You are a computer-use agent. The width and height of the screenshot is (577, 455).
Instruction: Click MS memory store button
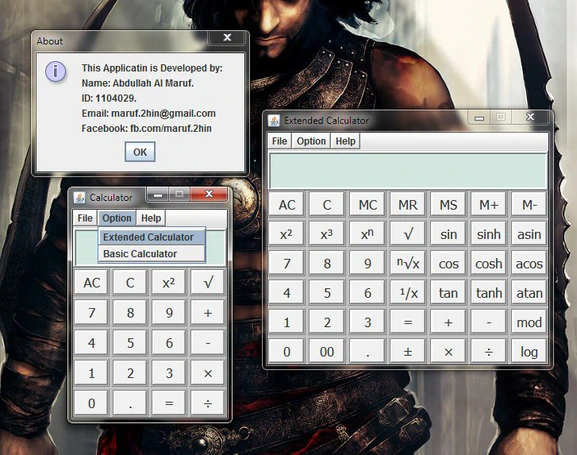(x=448, y=204)
